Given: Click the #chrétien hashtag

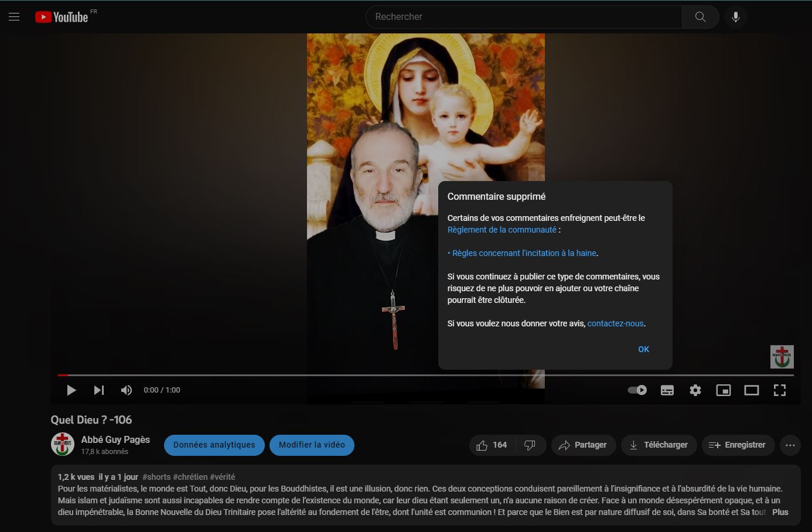Looking at the screenshot, I should [190, 477].
